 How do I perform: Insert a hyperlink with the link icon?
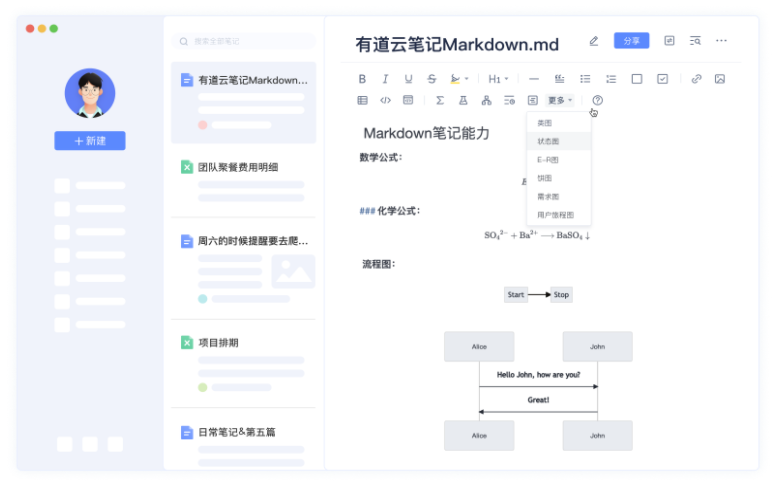click(x=696, y=79)
